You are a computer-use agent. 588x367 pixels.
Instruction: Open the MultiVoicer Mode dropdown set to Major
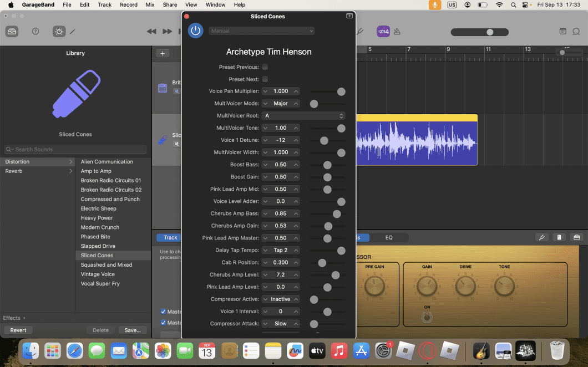(x=281, y=103)
